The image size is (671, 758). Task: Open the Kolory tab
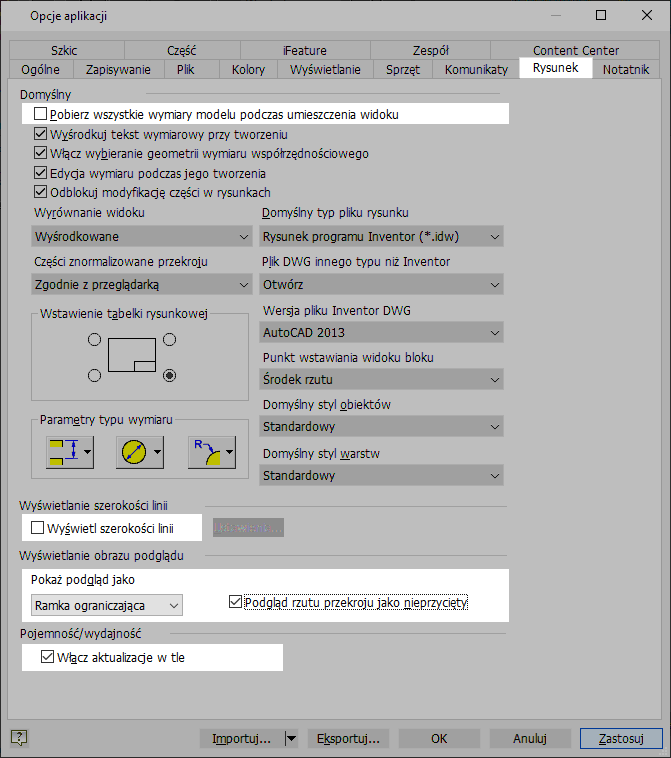[x=248, y=70]
